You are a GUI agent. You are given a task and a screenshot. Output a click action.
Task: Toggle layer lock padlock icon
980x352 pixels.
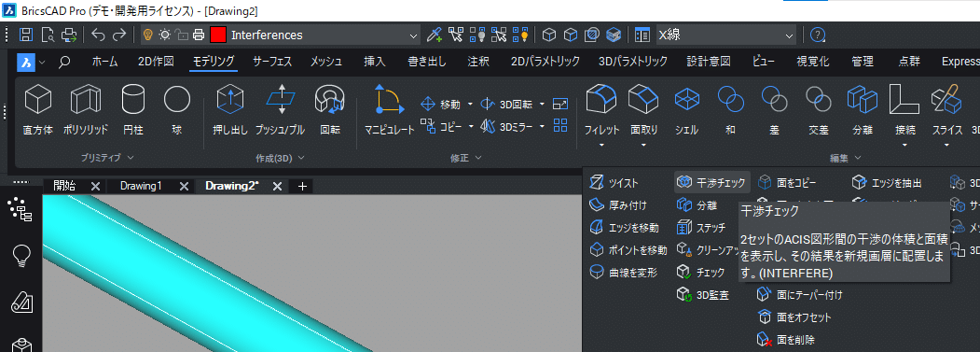(x=181, y=35)
